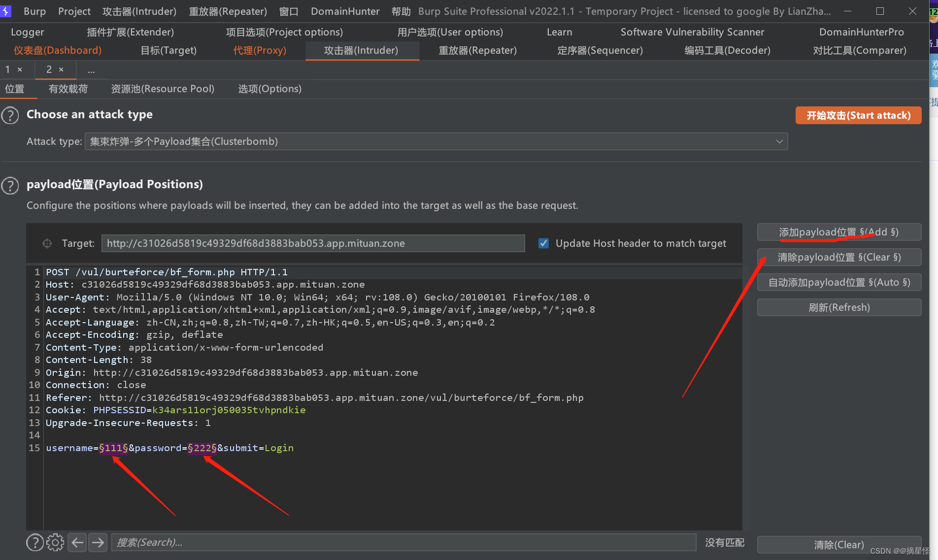The height and width of the screenshot is (560, 938).
Task: Open the 攻击器(Intruder) menu in menu bar
Action: point(139,11)
